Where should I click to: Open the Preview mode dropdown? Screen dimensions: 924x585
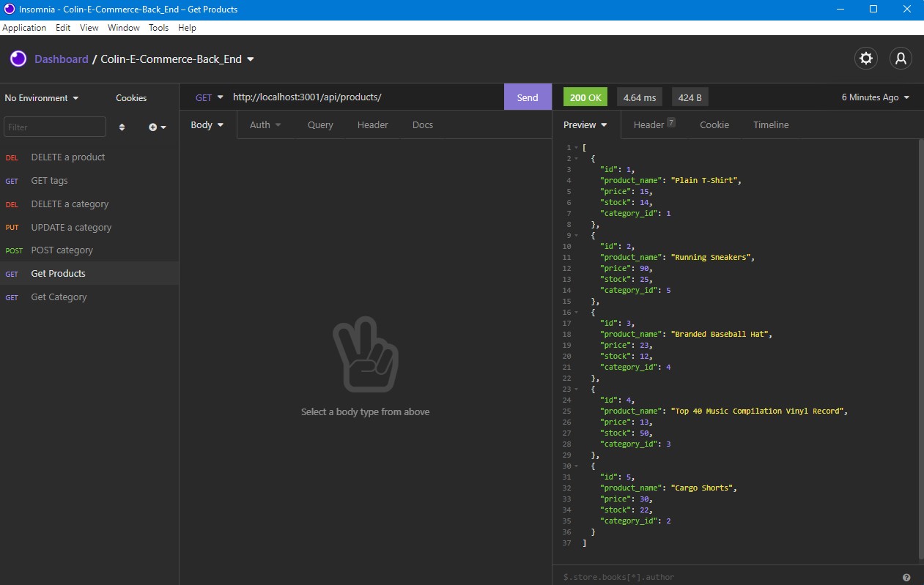coord(585,124)
